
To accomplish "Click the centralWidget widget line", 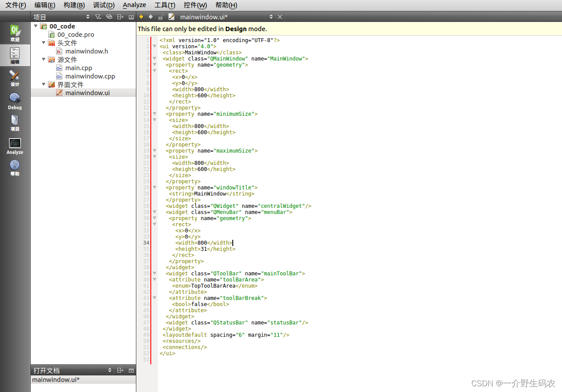I will (x=238, y=206).
